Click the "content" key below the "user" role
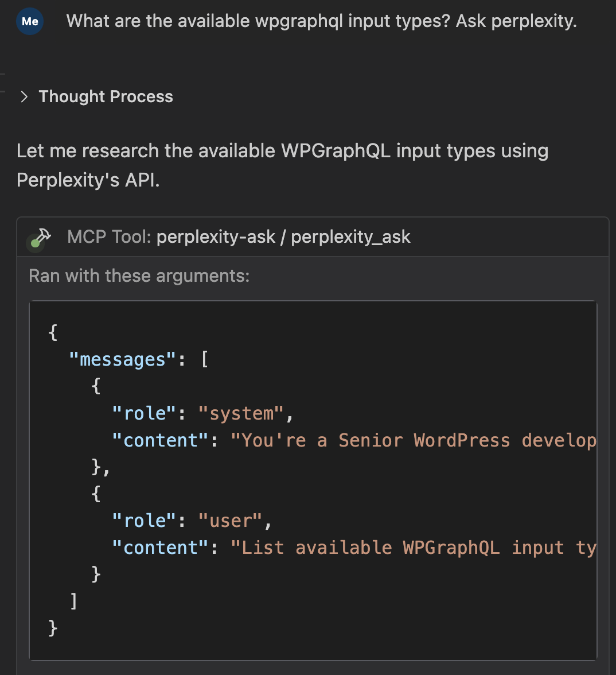 160,548
